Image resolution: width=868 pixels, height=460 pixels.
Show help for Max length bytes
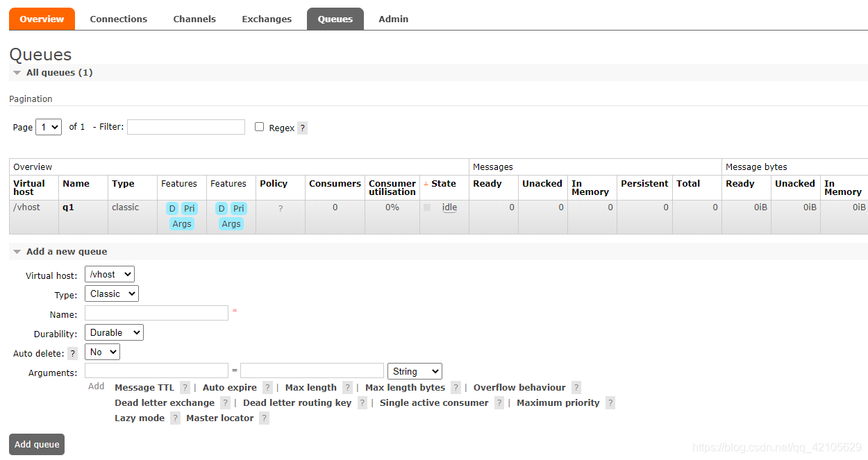tap(456, 388)
